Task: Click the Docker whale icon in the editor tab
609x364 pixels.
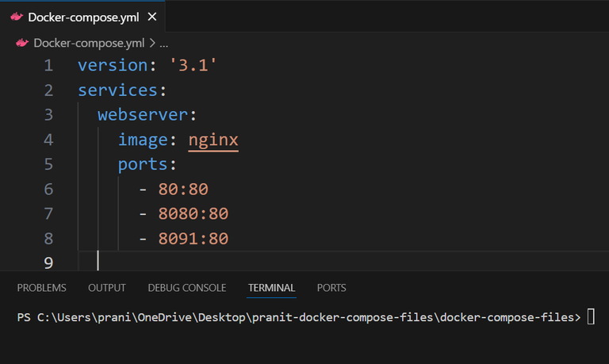Action: click(16, 17)
